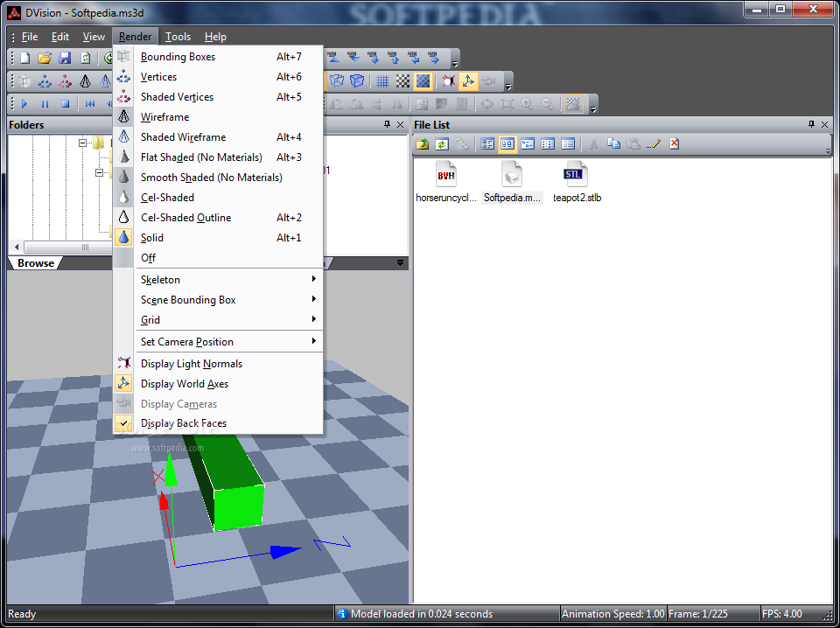Click the black Wireframe cone toolbar icon

coord(85,81)
